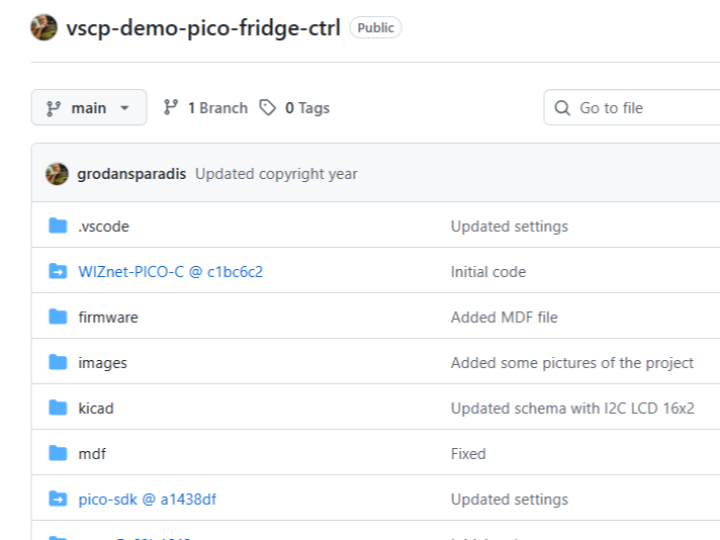Click the mdf folder icon
This screenshot has width=720, height=540.
[x=58, y=453]
